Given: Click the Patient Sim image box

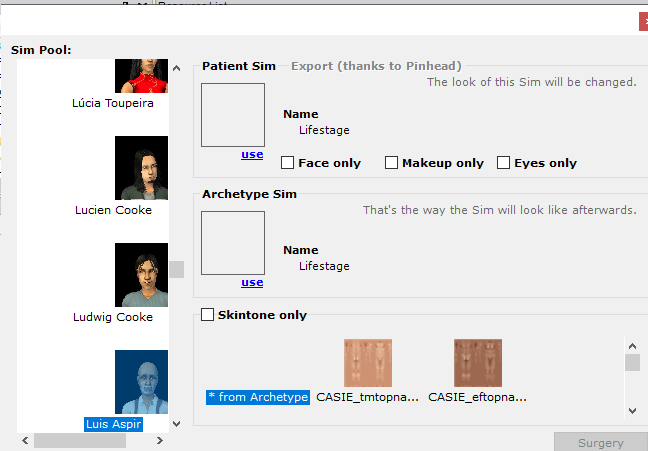Looking at the screenshot, I should tap(233, 115).
